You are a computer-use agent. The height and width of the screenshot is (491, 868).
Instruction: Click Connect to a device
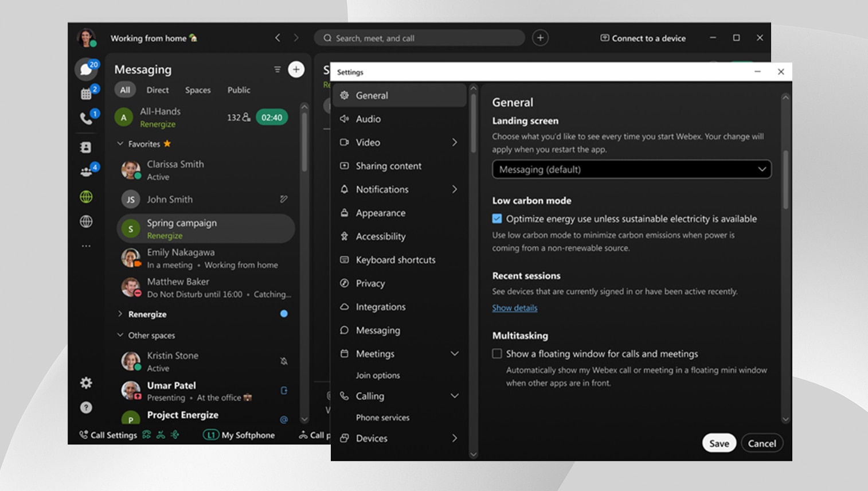pyautogui.click(x=643, y=38)
